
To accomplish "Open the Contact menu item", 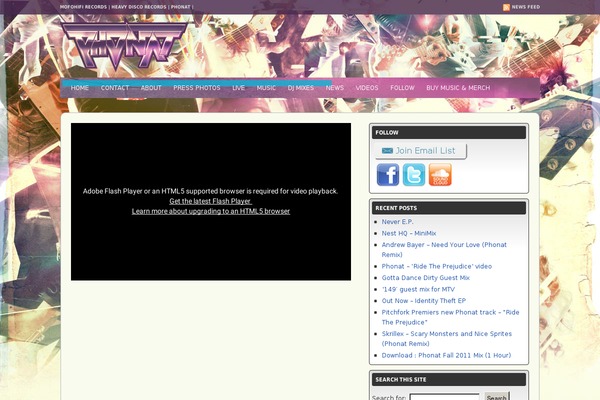I will (115, 88).
